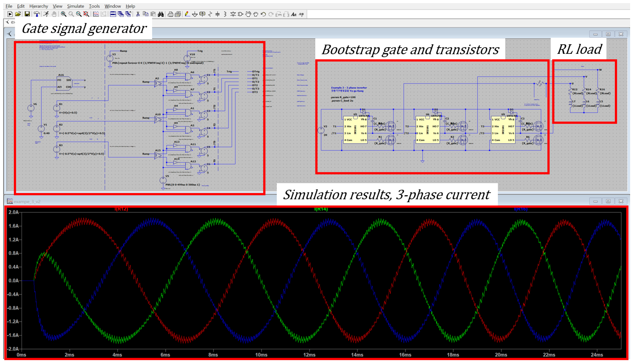
Task: Open the Simulate menu
Action: (75, 6)
